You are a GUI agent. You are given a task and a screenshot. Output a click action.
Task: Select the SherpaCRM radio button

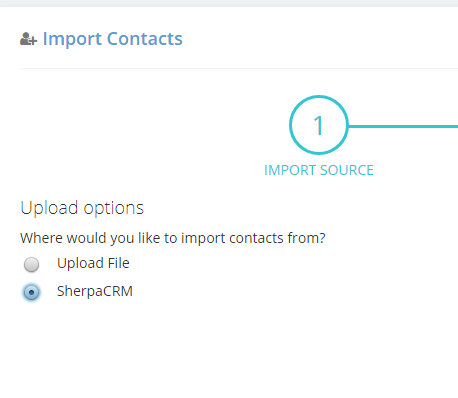pos(31,292)
